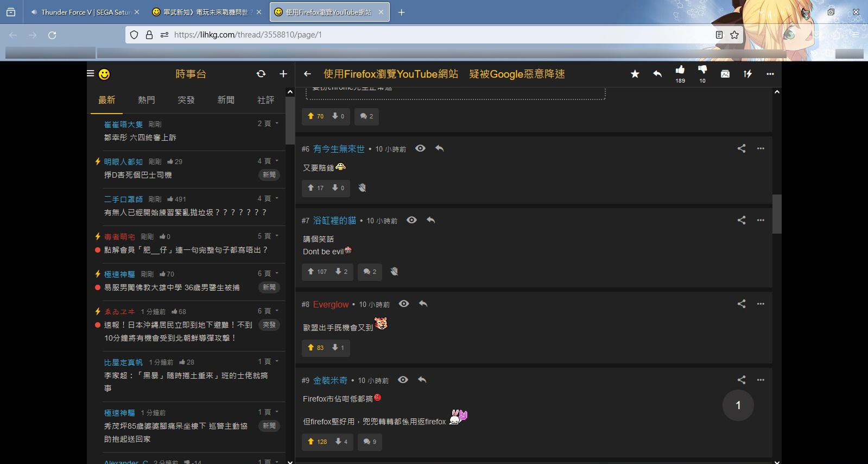
Task: Click the thread panel vertical scrollbar thumb
Action: pos(777,214)
